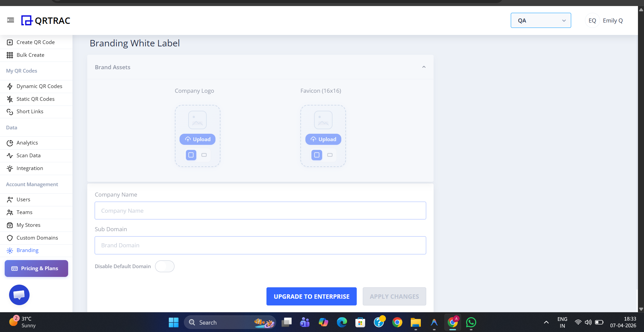
Task: Click the QRTRAC logo icon
Action: 26,20
